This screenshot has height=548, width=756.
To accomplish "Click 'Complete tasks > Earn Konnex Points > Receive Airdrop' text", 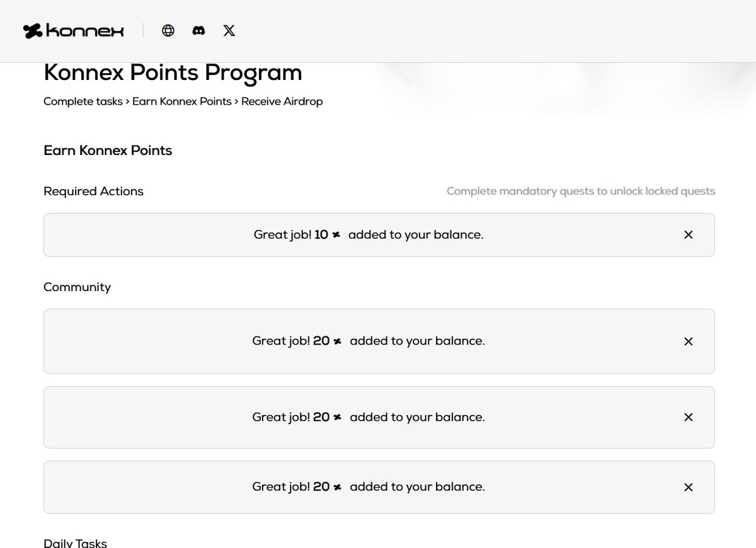I will [x=183, y=101].
